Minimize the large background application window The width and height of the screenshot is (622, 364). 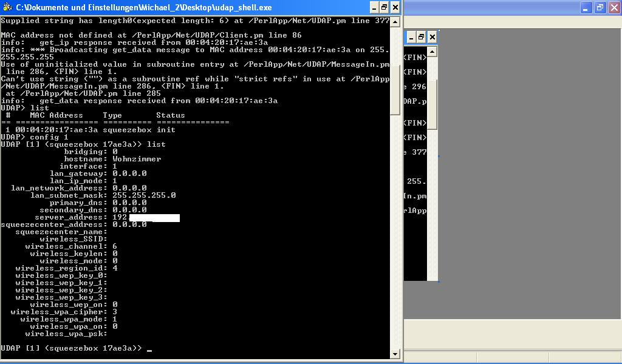click(x=587, y=8)
